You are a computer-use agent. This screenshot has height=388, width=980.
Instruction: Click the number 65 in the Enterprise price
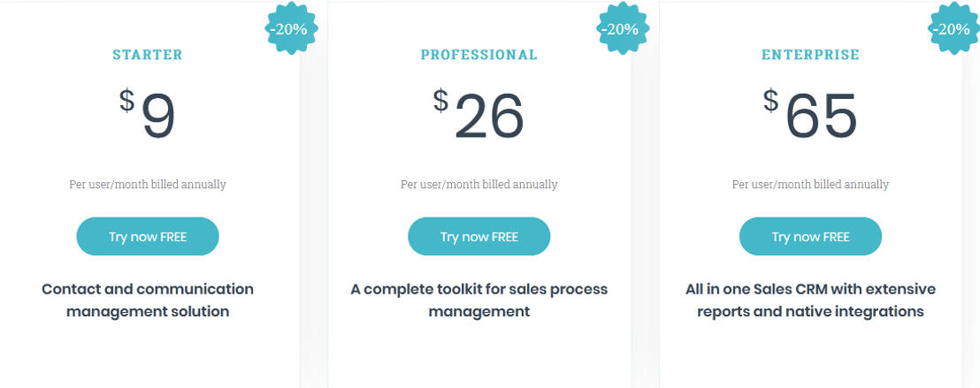coord(821,118)
